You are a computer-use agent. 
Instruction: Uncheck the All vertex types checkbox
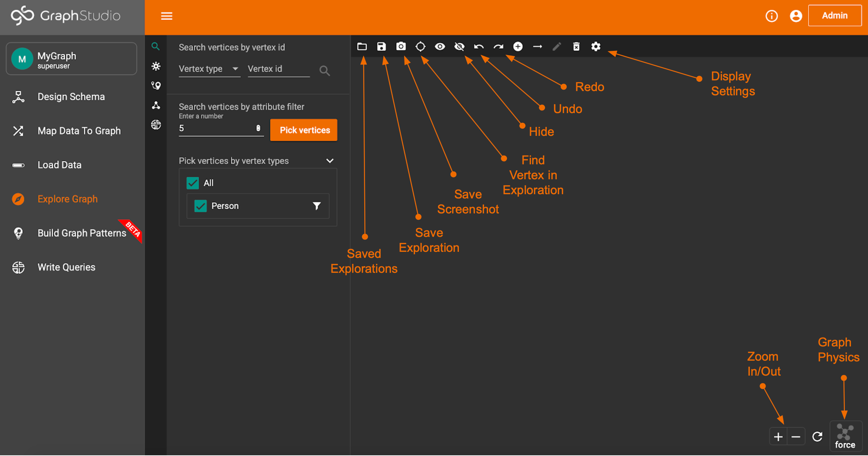193,183
